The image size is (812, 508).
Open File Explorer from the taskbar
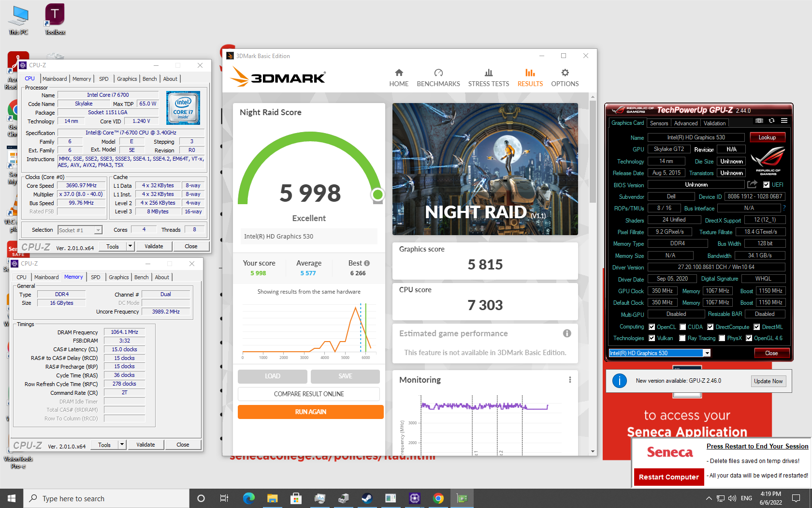(x=272, y=498)
